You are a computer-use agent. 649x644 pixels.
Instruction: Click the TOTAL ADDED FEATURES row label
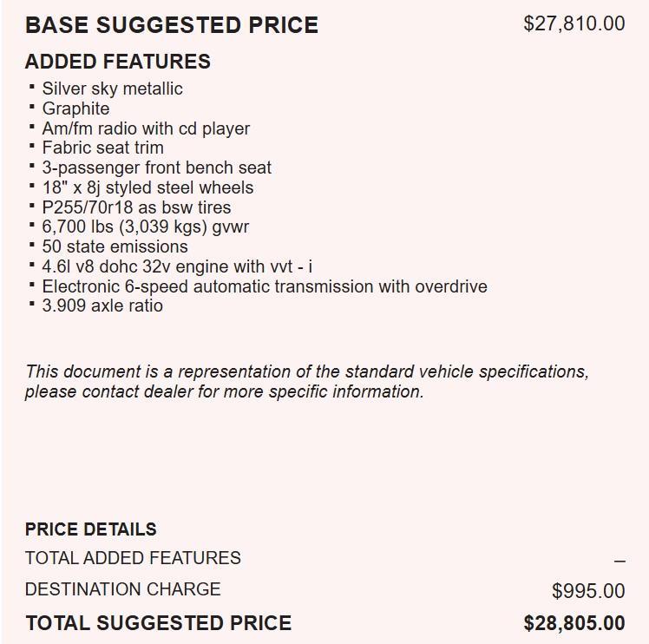coord(133,558)
